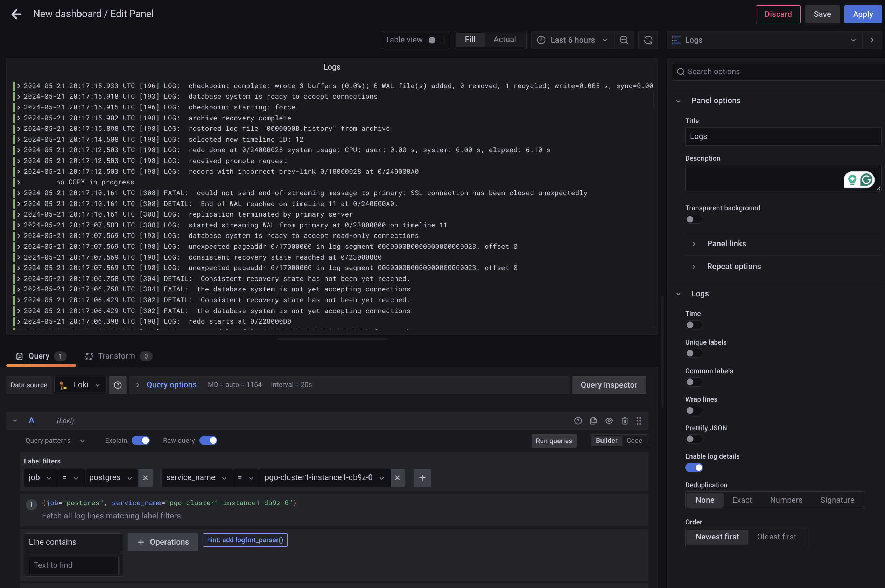Click the back arrow icon
The image size is (885, 588).
point(16,14)
